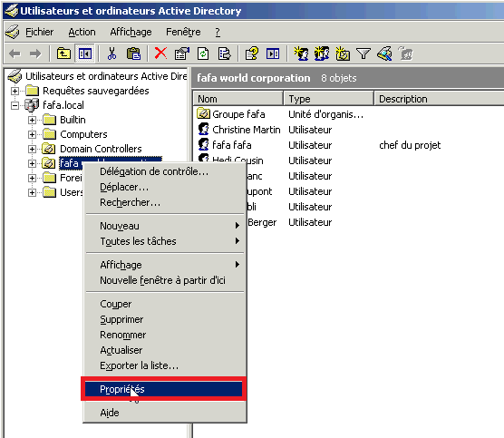
Task: Expand the Builtin folder
Action: click(32, 120)
